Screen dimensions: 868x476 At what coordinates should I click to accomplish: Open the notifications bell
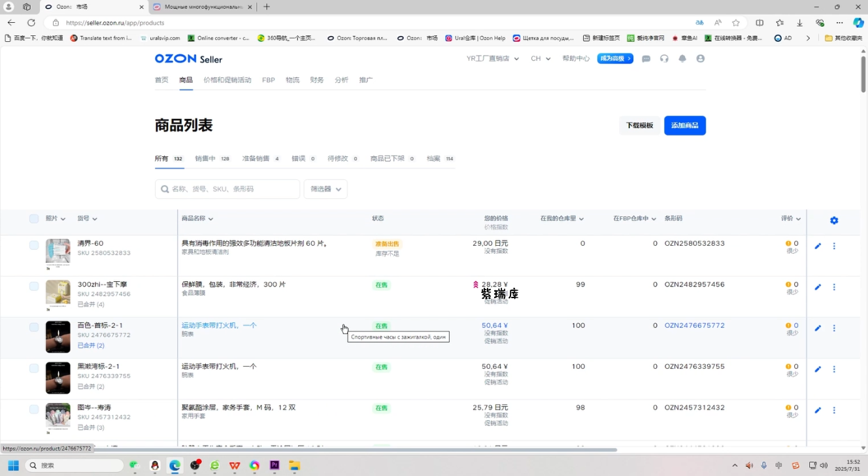[682, 59]
